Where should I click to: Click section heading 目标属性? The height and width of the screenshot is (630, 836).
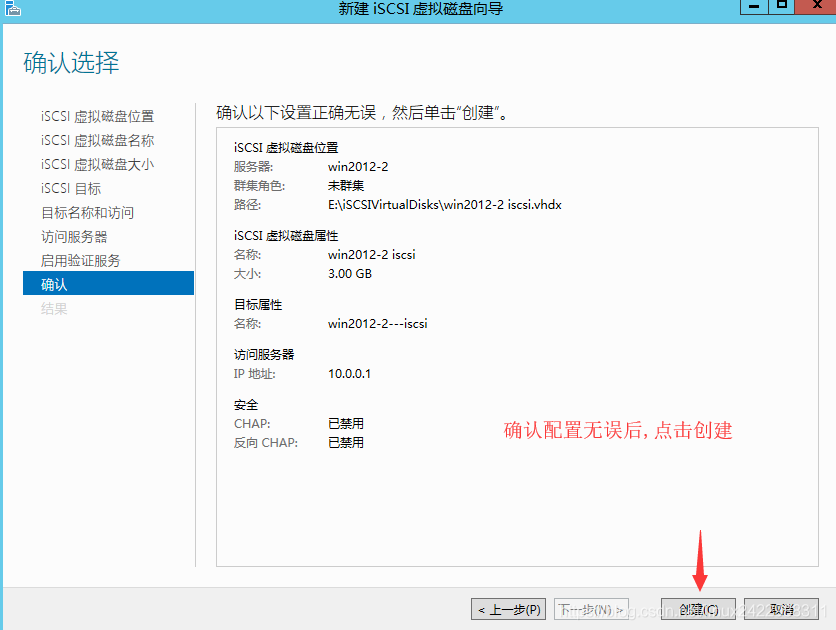click(x=258, y=304)
